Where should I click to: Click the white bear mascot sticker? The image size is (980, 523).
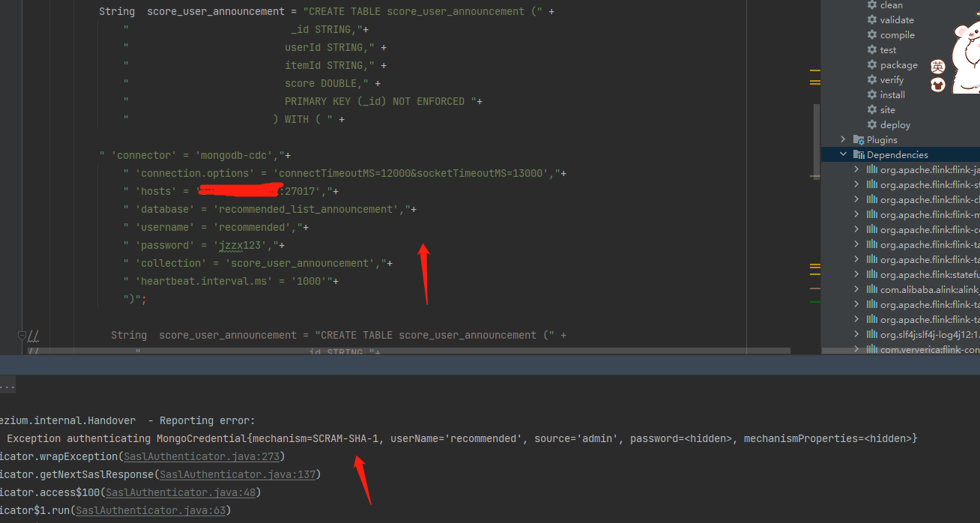coord(967,56)
